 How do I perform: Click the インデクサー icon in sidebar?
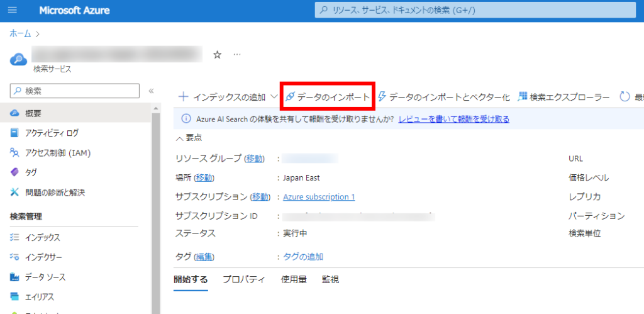[15, 257]
